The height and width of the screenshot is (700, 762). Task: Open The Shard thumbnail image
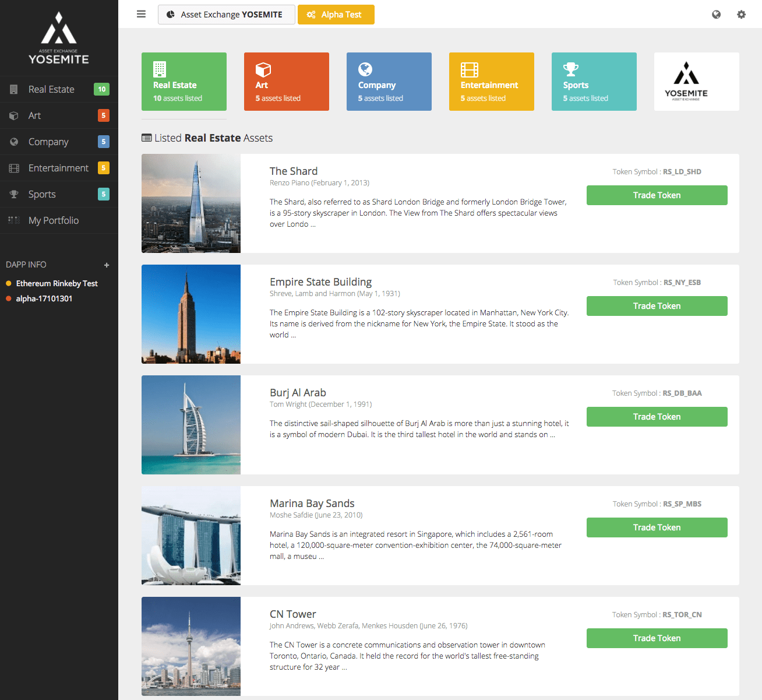(191, 203)
